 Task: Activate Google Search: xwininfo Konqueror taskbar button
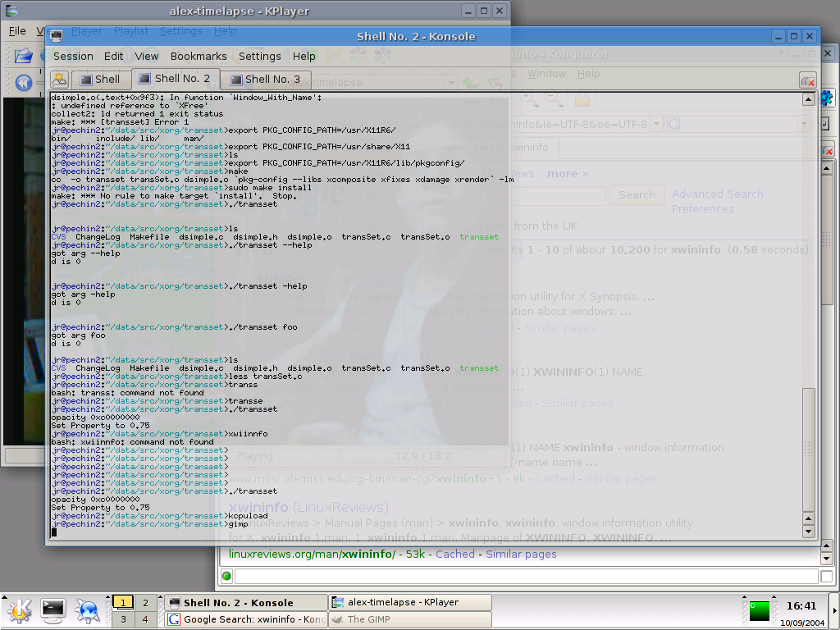pyautogui.click(x=246, y=619)
